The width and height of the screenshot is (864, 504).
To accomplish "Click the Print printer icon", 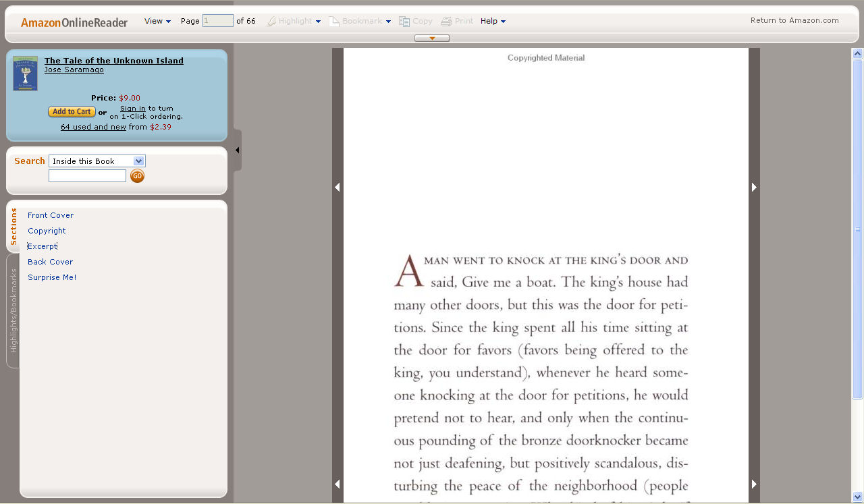I will (446, 22).
